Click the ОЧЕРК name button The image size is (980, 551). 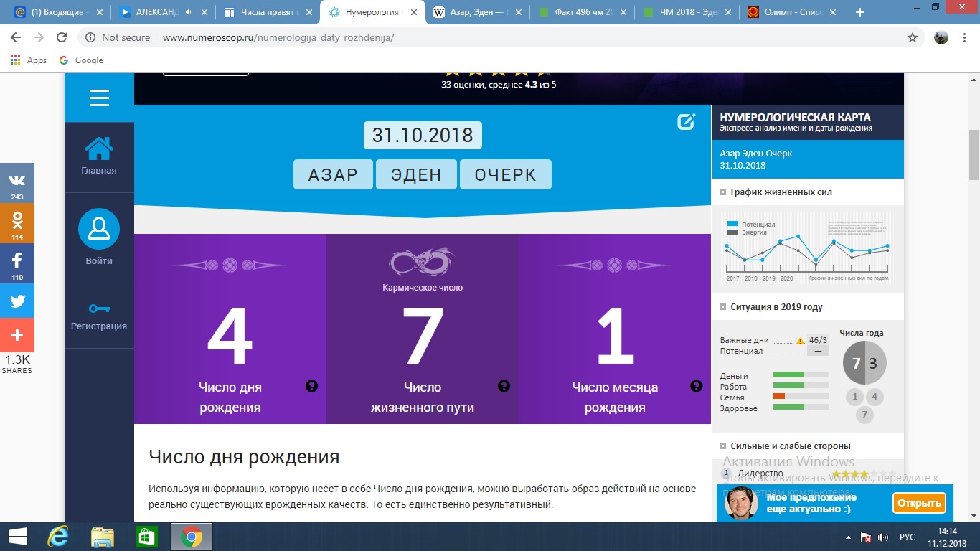point(505,174)
